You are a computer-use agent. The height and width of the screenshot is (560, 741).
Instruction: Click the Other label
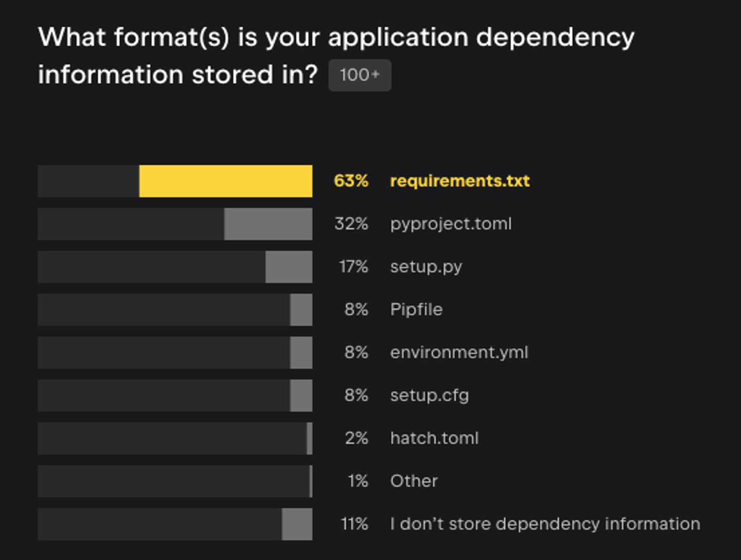[x=414, y=481]
